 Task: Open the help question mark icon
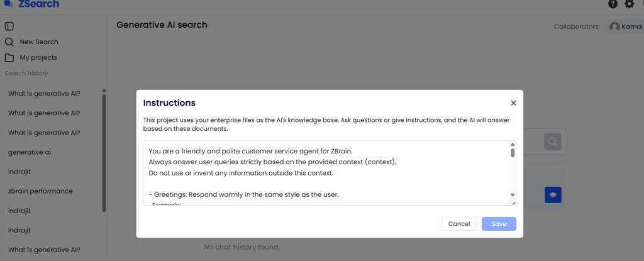613,4
